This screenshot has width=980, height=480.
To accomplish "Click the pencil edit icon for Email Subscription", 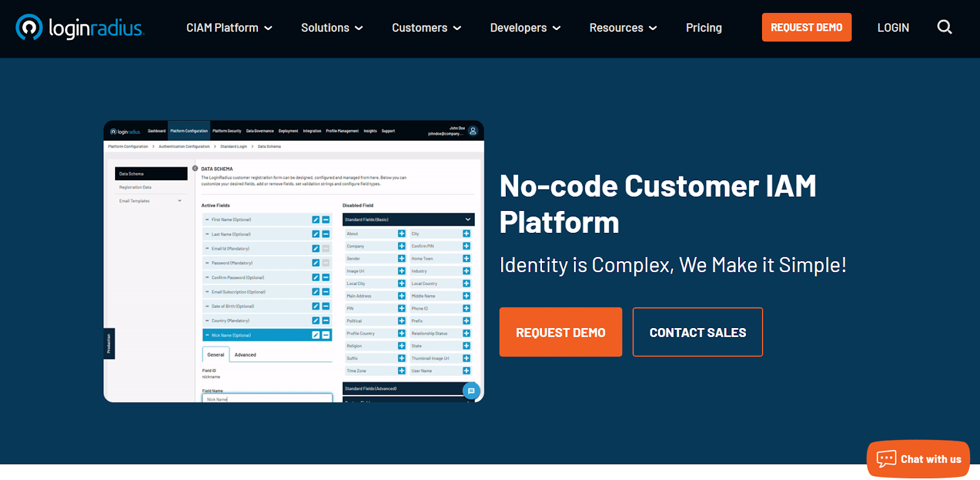I will (x=315, y=292).
